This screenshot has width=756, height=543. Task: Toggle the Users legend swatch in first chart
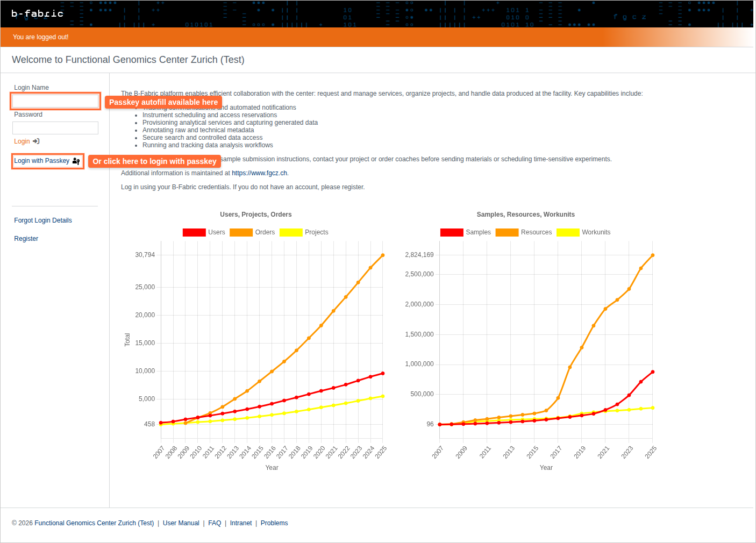coord(194,232)
